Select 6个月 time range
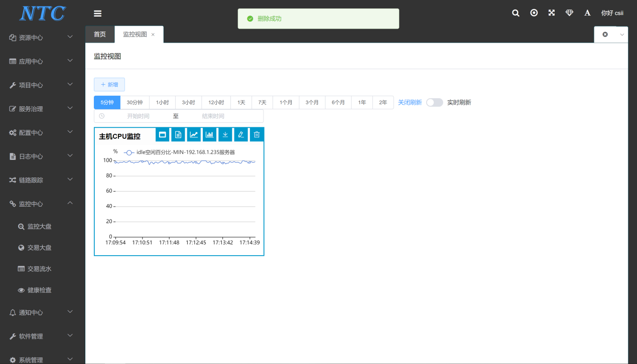The height and width of the screenshot is (364, 637). click(338, 102)
